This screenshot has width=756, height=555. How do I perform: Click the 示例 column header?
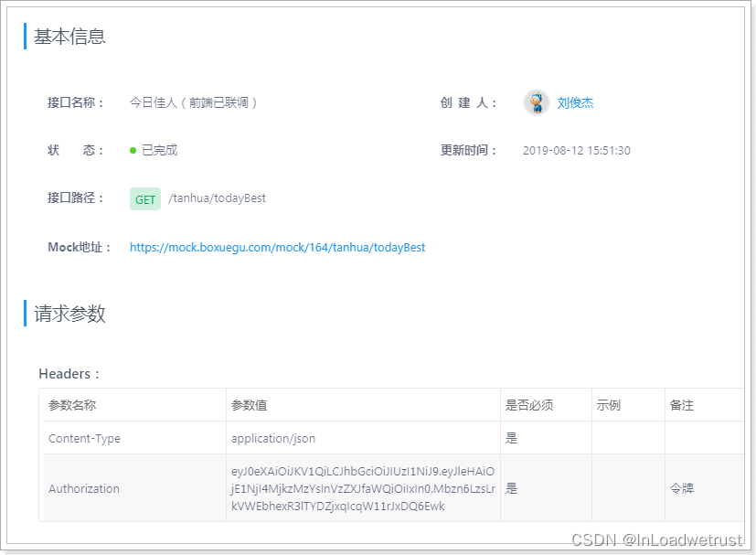pos(609,405)
